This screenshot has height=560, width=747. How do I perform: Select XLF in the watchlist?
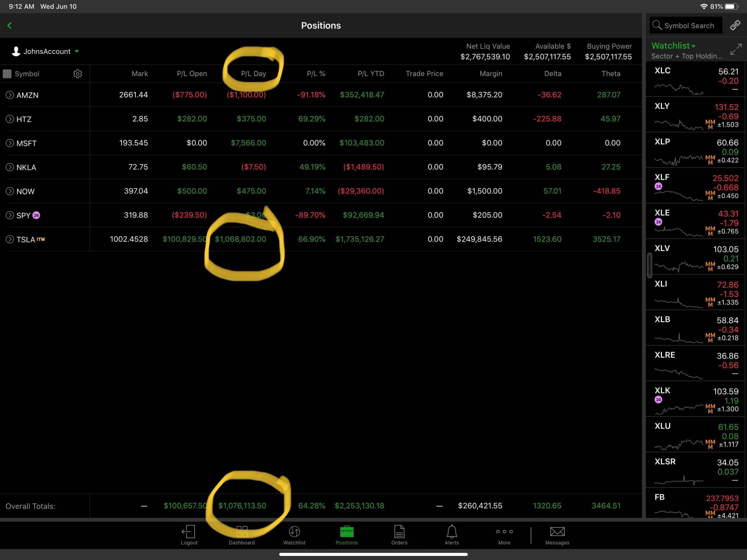696,185
